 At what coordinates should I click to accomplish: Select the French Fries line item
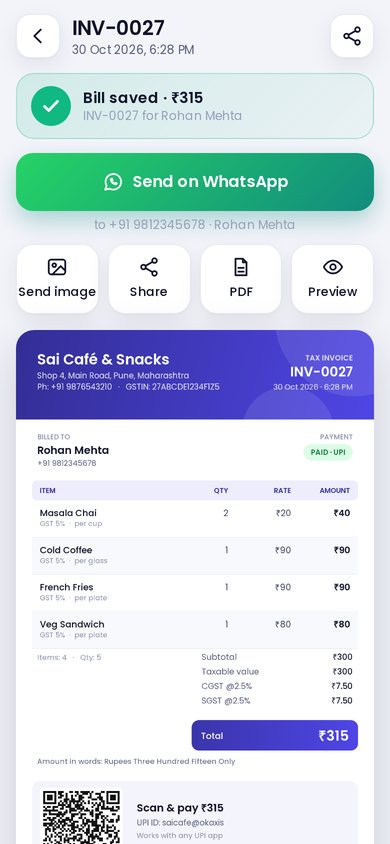[195, 592]
